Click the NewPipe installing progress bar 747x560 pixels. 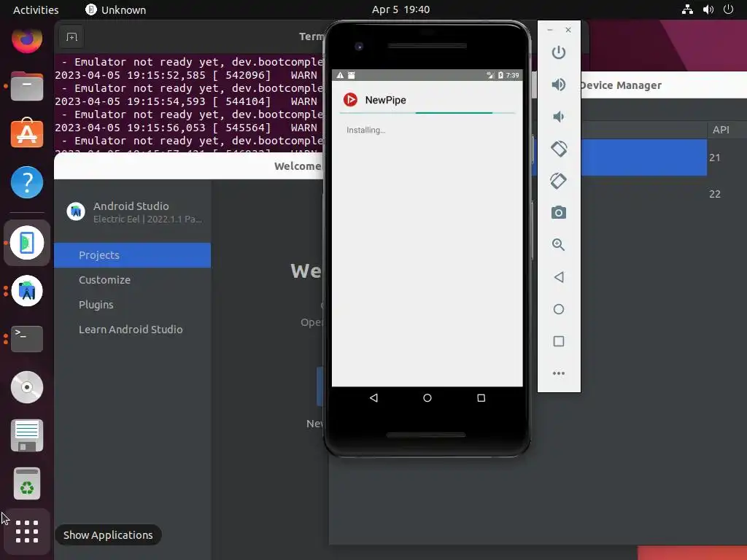coord(427,113)
